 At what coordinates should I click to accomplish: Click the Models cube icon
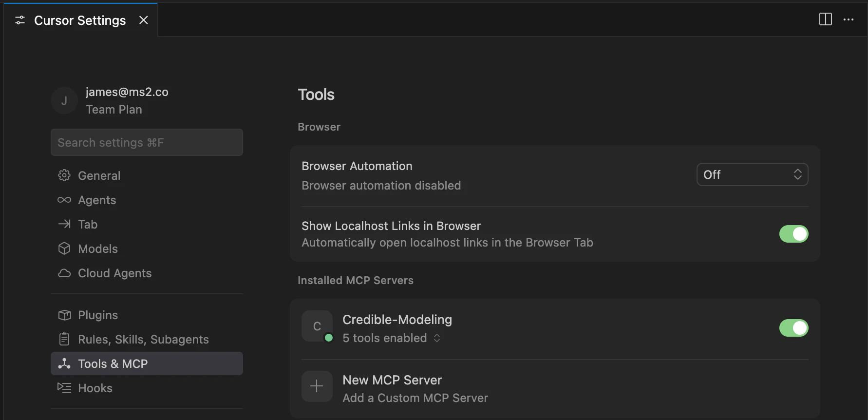coord(64,248)
